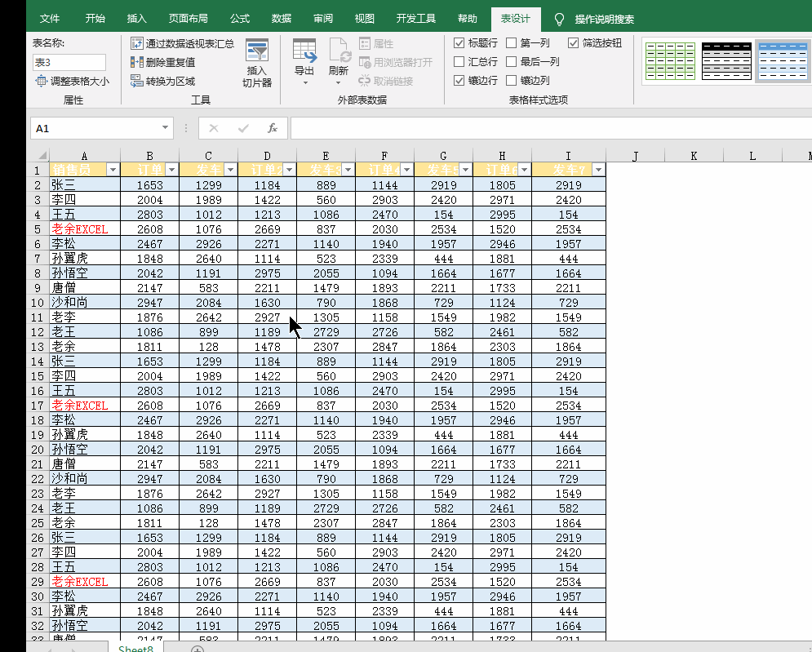
Task: Switch to Developer (开发工具) tab
Action: tap(416, 19)
